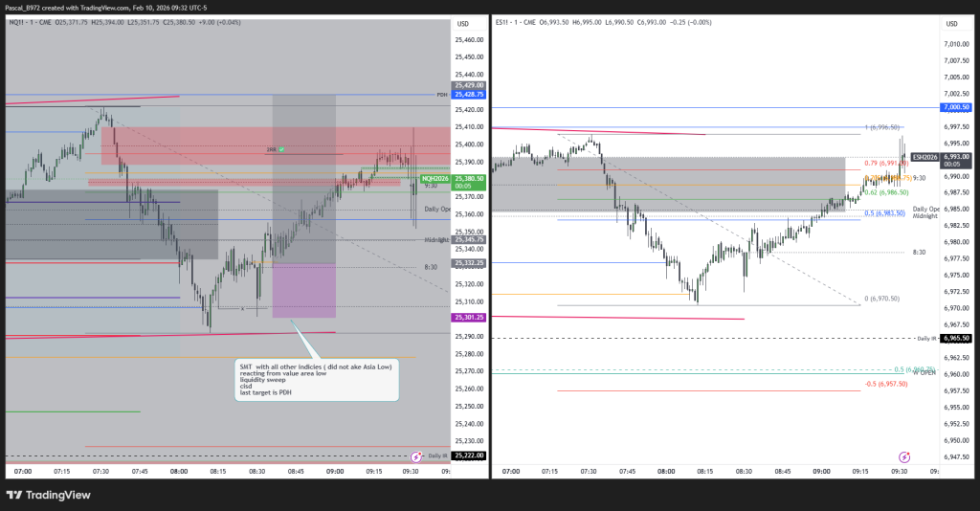Click the lightning icon on the ES chart
Viewport: 980px width, 511px height.
[904, 458]
